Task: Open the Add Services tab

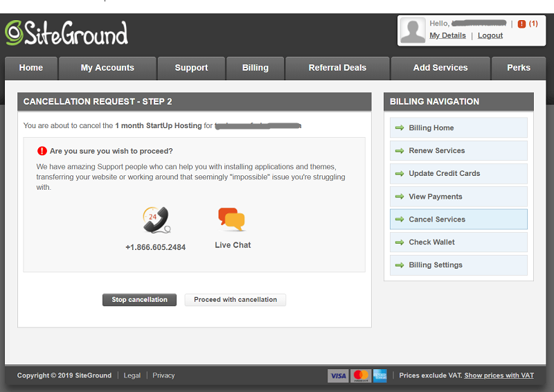Action: coord(440,68)
